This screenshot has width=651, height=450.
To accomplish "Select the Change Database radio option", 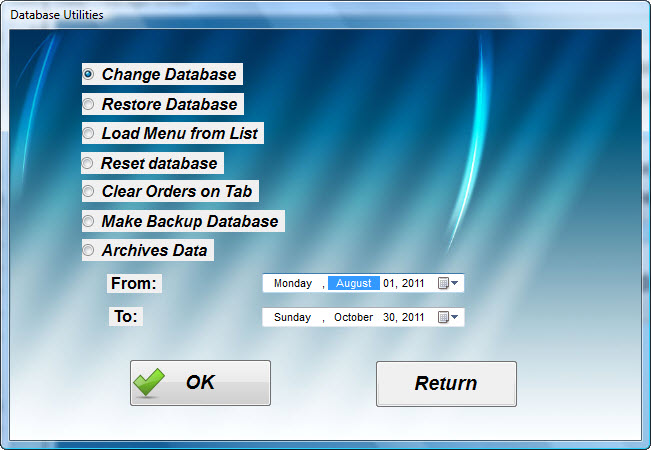I will pyautogui.click(x=89, y=74).
